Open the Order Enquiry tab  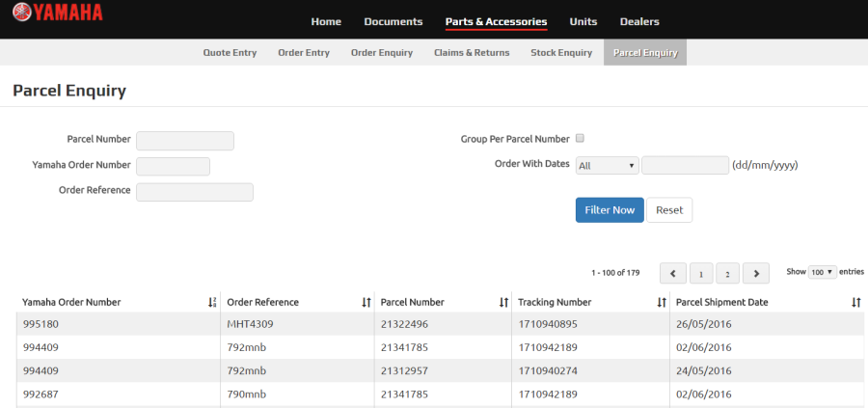382,53
